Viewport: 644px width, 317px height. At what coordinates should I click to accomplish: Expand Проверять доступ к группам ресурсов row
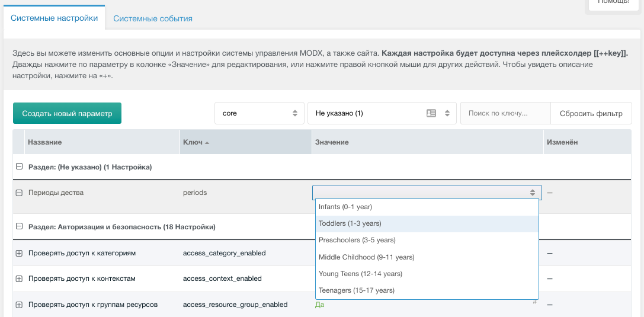[19, 305]
